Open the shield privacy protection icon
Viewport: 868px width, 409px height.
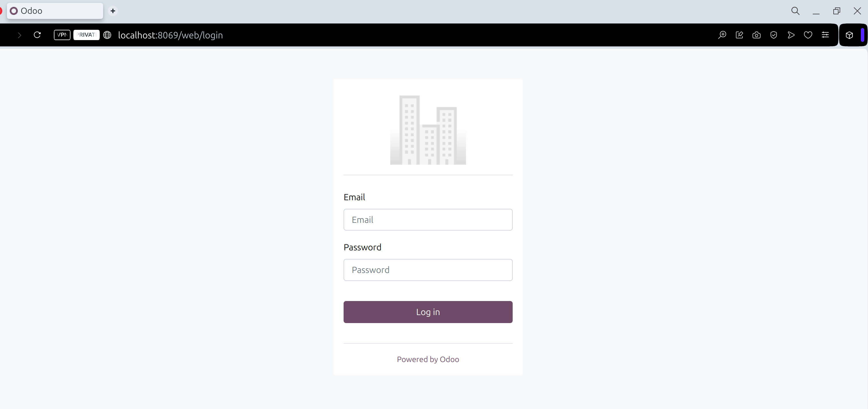774,35
